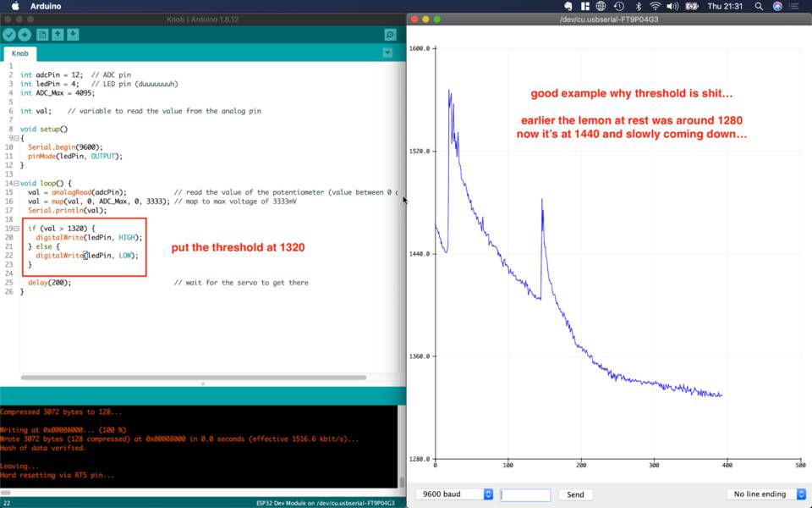Viewport: 812px width, 508px height.
Task: Open Siri from the menu bar
Action: 776,6
